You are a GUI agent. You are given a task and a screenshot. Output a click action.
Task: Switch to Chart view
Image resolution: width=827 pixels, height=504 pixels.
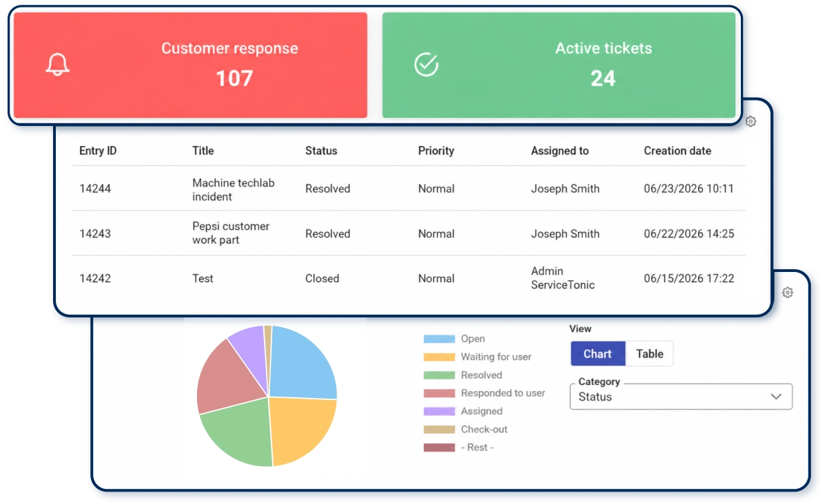pos(598,354)
